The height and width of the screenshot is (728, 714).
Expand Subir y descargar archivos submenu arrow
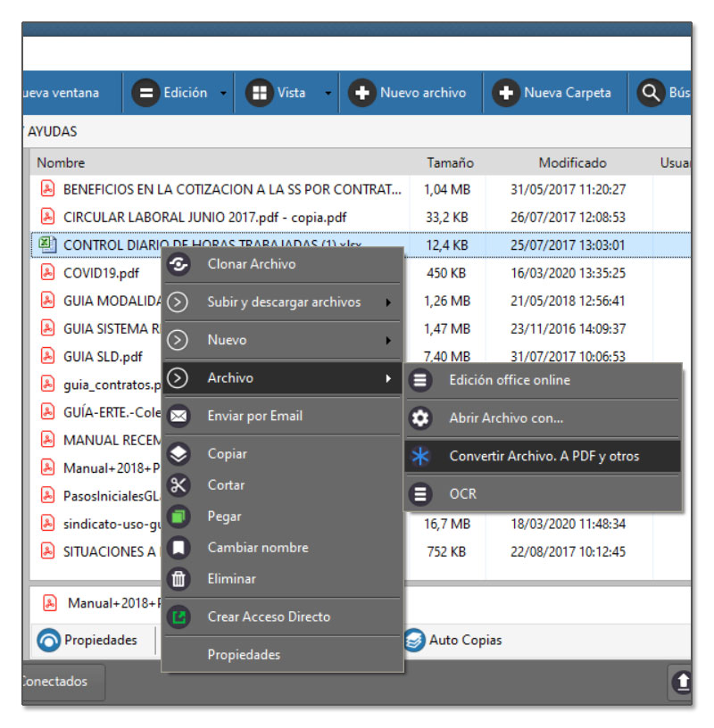(x=388, y=302)
